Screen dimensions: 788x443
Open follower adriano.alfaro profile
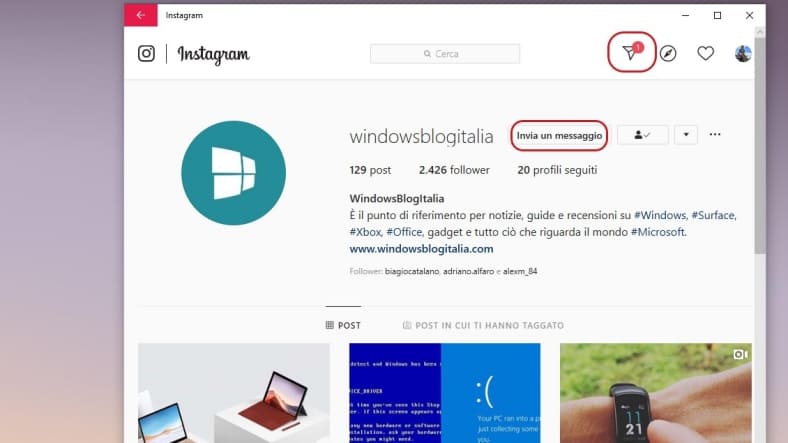point(468,271)
